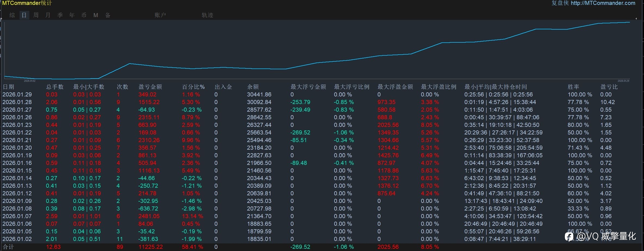Click the 最大浮亏金额 column header
Image resolution: width=644 pixels, height=251 pixels.
coord(308,87)
